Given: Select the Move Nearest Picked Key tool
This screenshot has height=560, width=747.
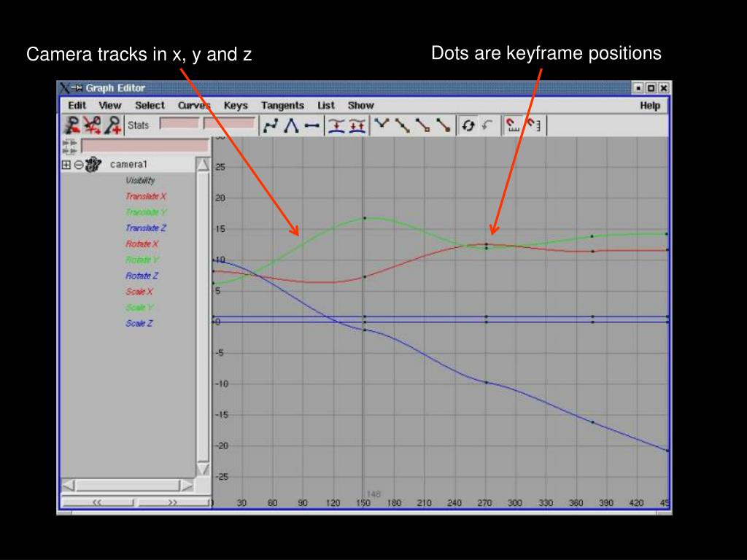Looking at the screenshot, I should 71,125.
